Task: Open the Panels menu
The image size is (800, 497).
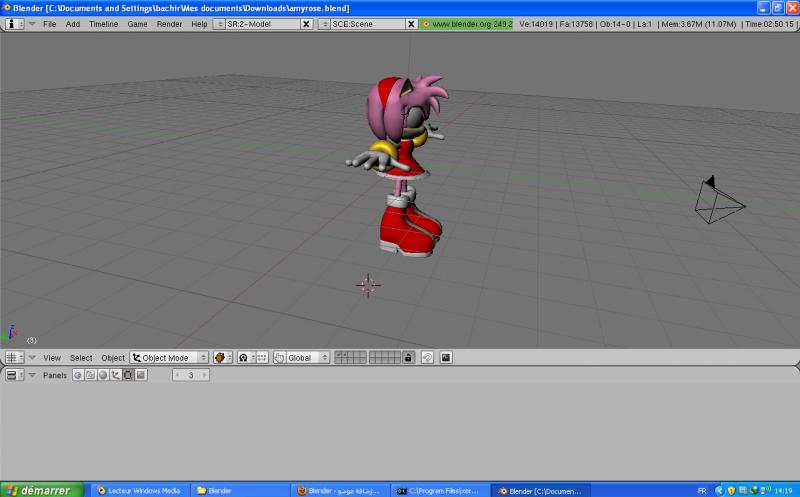Action: tap(55, 375)
